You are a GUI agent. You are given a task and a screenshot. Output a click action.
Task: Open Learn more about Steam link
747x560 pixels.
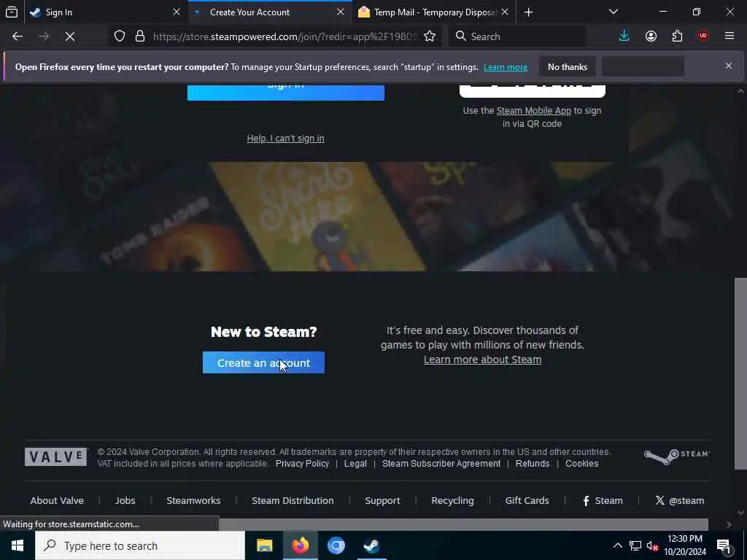pyautogui.click(x=482, y=359)
